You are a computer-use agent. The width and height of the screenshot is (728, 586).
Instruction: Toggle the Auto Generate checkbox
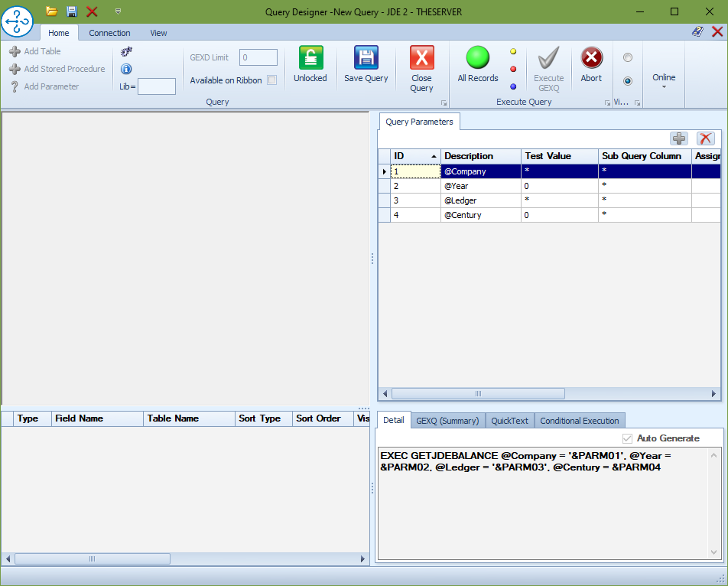click(x=629, y=438)
